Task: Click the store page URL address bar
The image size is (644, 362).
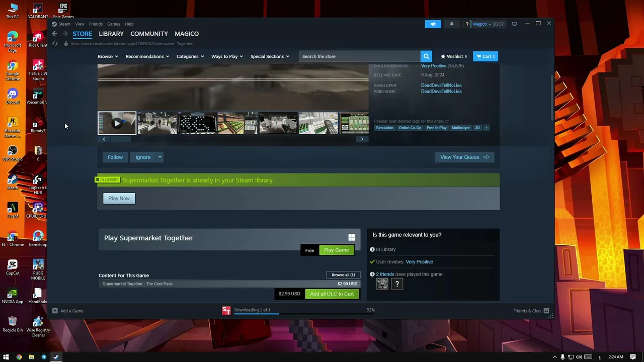Action: [132, 44]
